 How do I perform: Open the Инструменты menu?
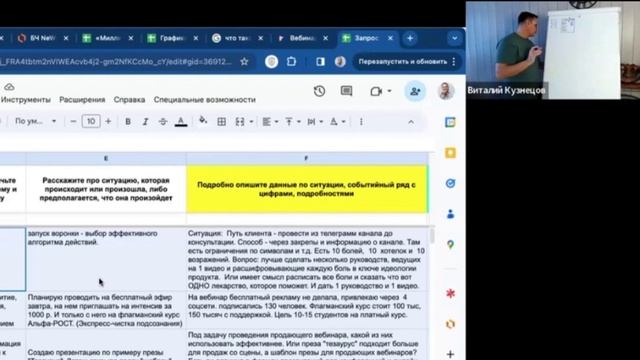click(x=25, y=100)
